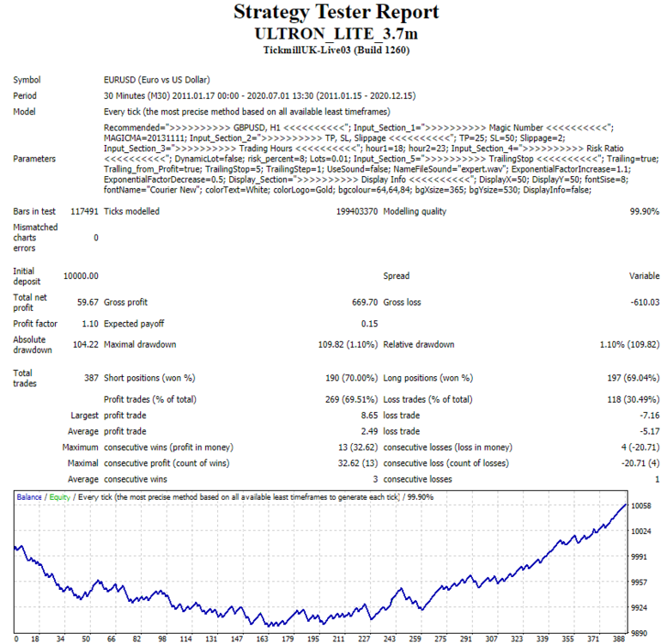The width and height of the screenshot is (667, 644).
Task: Click the chart x-axis label 163
Action: coord(262,639)
